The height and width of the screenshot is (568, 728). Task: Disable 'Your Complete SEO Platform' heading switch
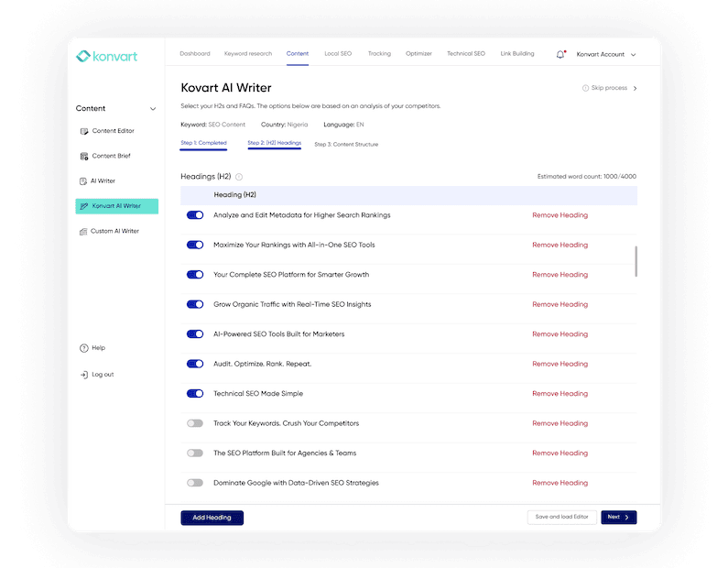point(195,275)
